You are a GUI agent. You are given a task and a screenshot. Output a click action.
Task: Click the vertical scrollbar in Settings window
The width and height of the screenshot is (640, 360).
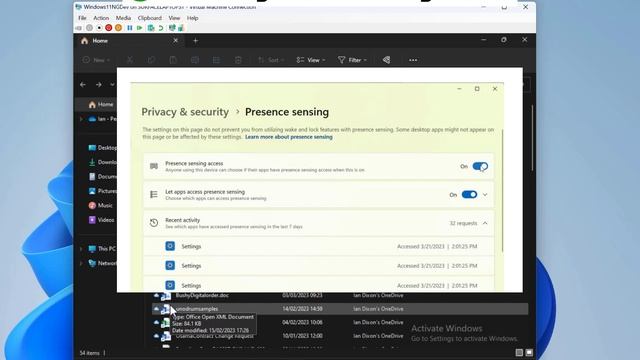[x=502, y=190]
